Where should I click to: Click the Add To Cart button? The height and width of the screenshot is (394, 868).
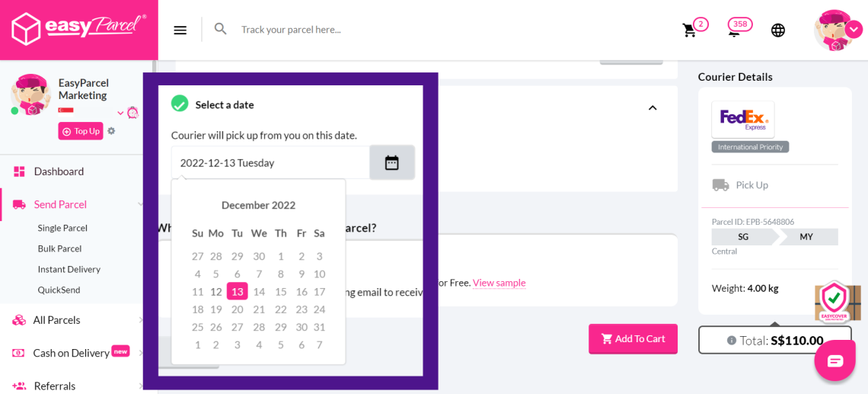633,339
